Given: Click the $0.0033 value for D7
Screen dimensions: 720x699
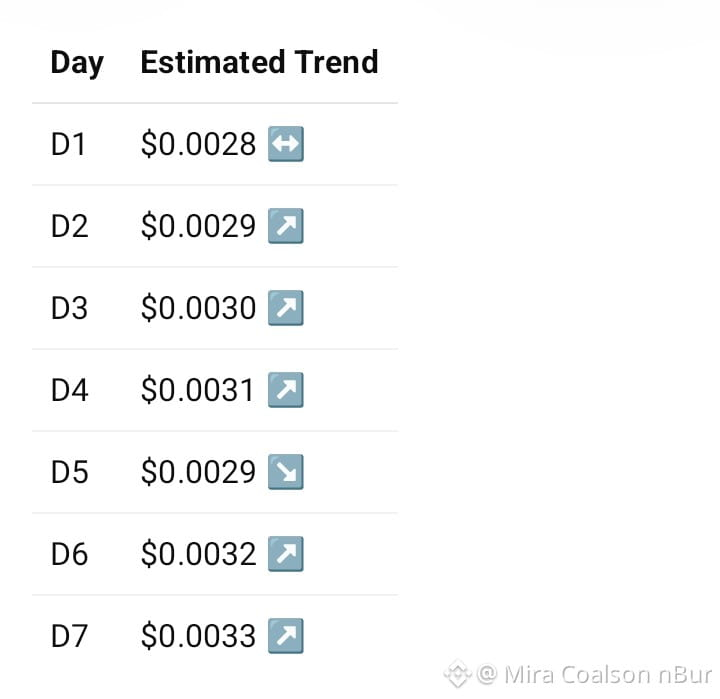Looking at the screenshot, I should 198,637.
